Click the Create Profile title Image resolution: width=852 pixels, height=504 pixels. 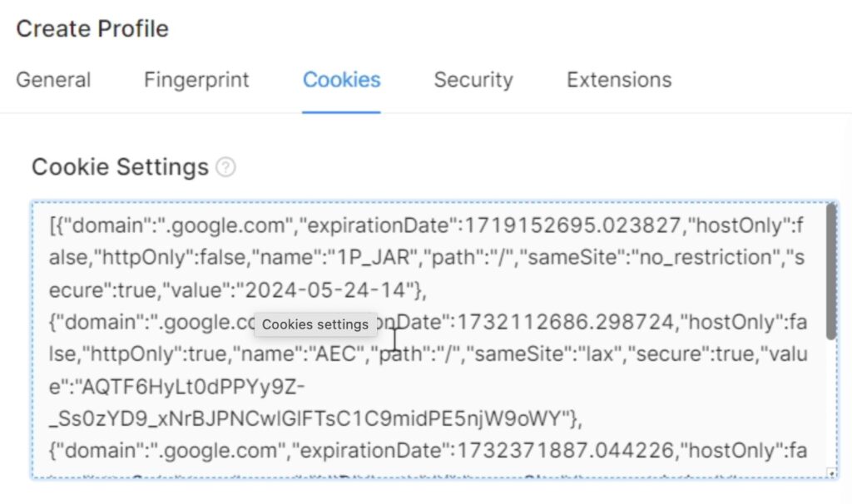pyautogui.click(x=92, y=29)
